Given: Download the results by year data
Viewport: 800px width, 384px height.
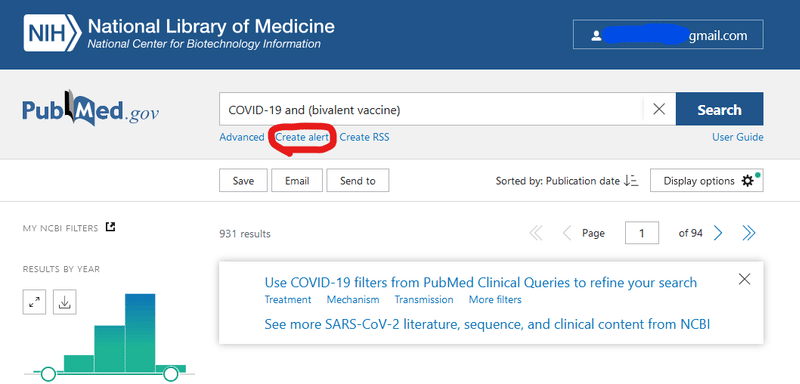Looking at the screenshot, I should tap(65, 302).
